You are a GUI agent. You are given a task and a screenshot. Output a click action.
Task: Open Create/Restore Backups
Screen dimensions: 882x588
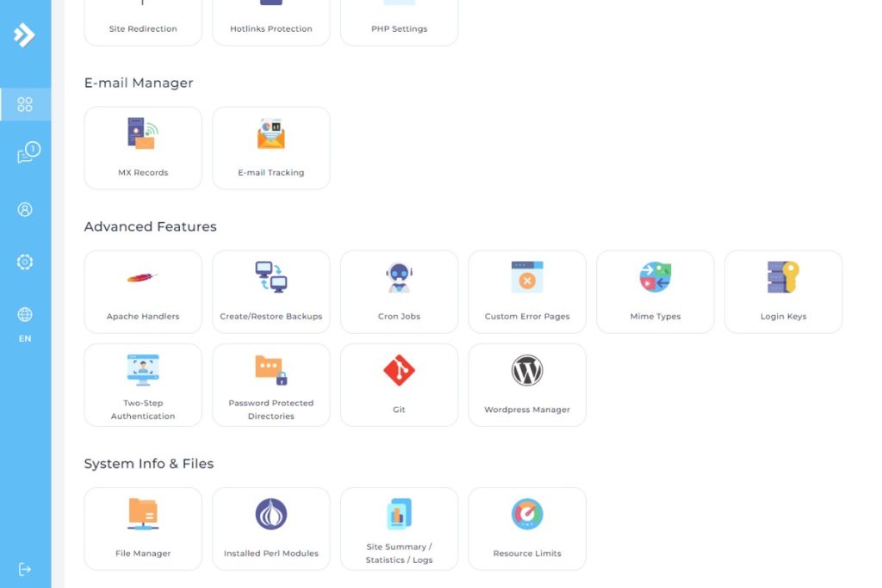270,291
